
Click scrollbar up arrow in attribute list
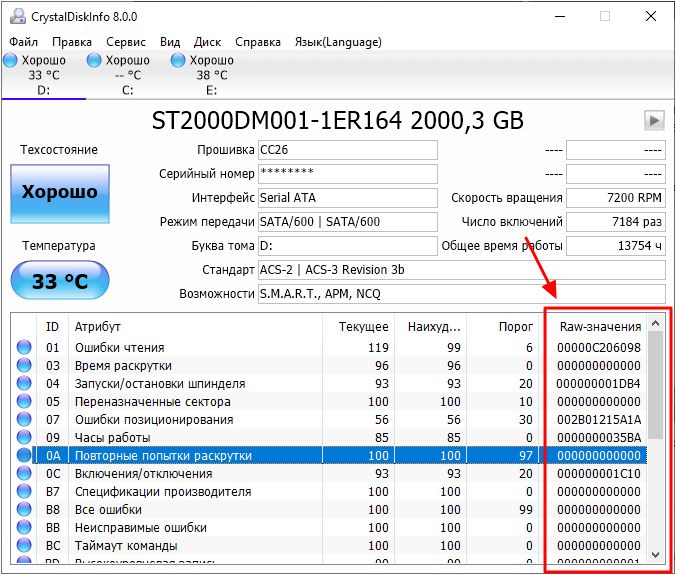tap(656, 323)
